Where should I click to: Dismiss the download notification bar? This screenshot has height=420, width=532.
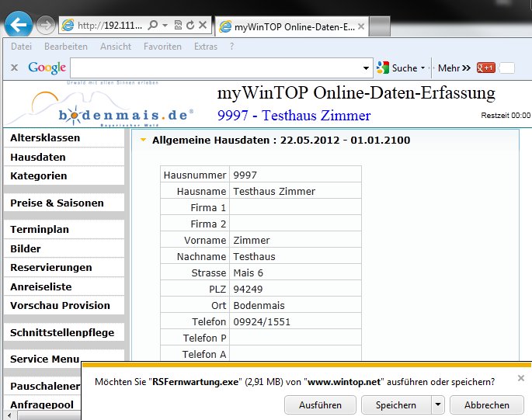click(520, 378)
